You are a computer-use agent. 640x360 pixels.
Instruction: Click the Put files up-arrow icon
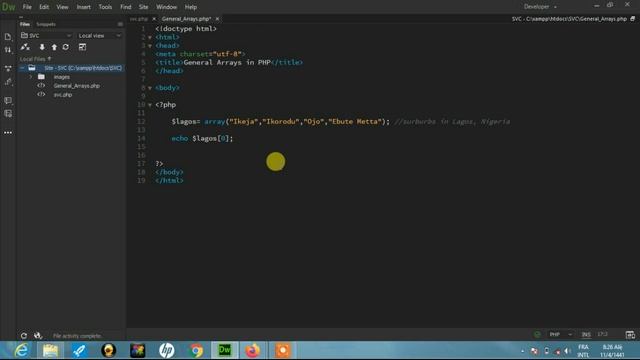[54, 47]
